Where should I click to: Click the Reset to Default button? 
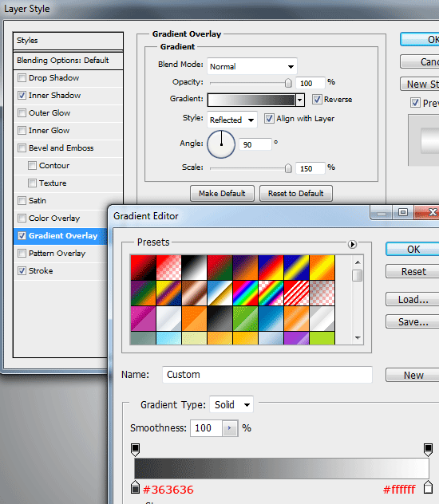click(x=296, y=193)
